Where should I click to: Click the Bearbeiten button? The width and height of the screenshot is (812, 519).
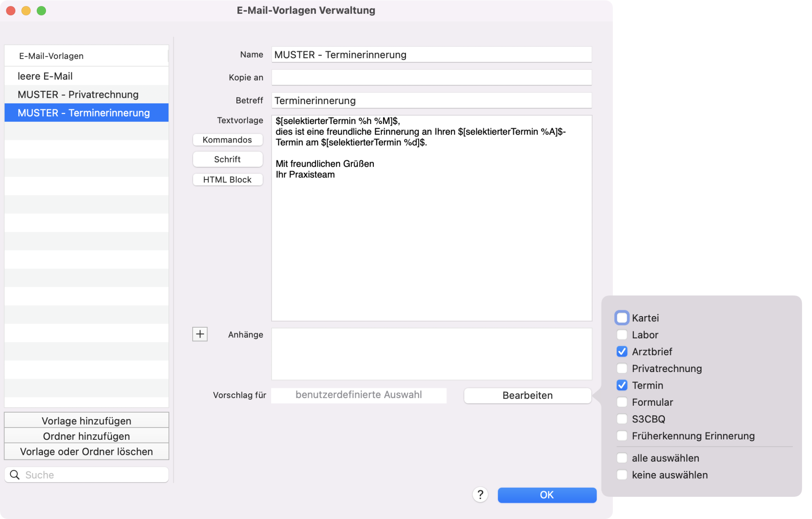[x=527, y=395]
